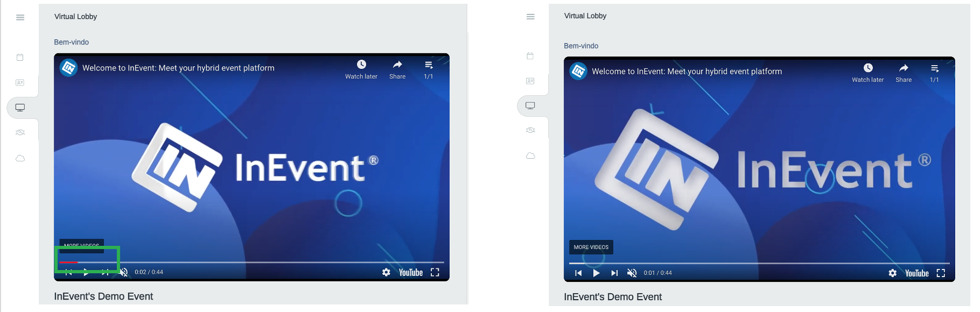Viewport: 980px width, 312px height.
Task: Skip to next in right video
Action: 614,273
